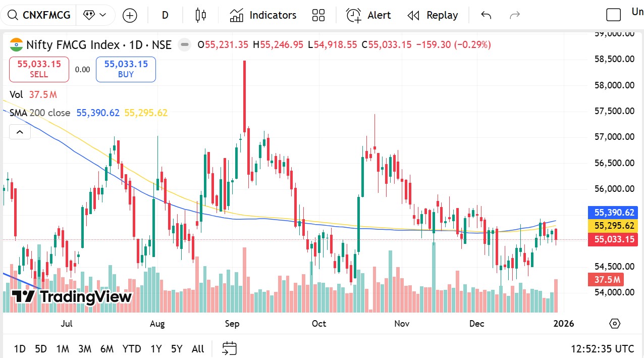Viewport: 644px width, 358px height.
Task: Click the add symbol plus icon
Action: click(130, 16)
